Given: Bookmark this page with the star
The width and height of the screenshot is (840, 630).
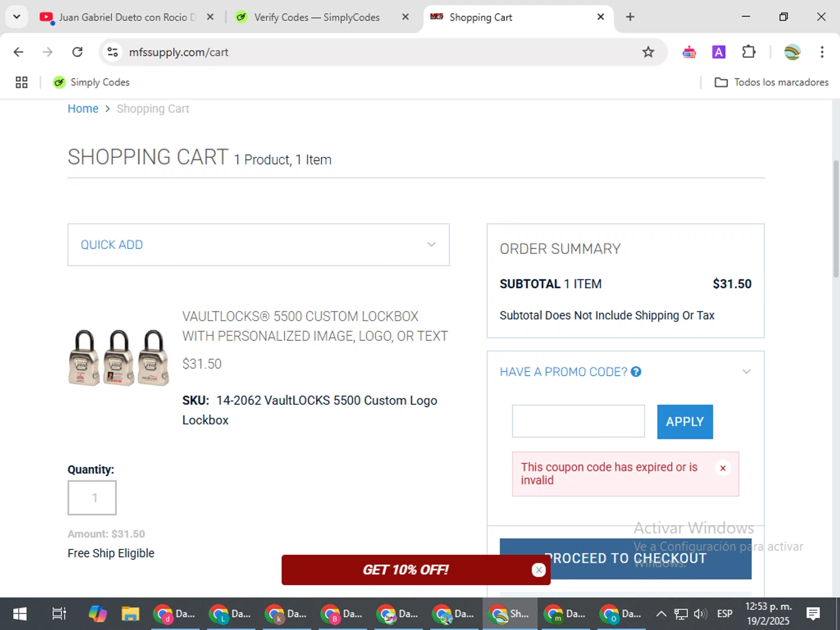Looking at the screenshot, I should tap(648, 52).
